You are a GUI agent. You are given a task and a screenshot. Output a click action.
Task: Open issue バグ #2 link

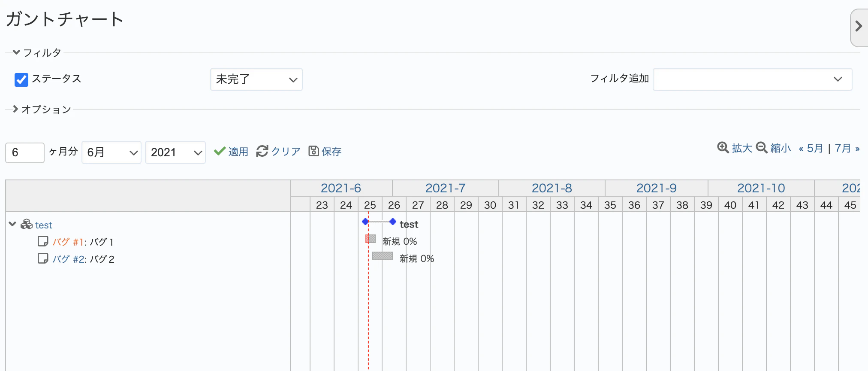point(69,259)
